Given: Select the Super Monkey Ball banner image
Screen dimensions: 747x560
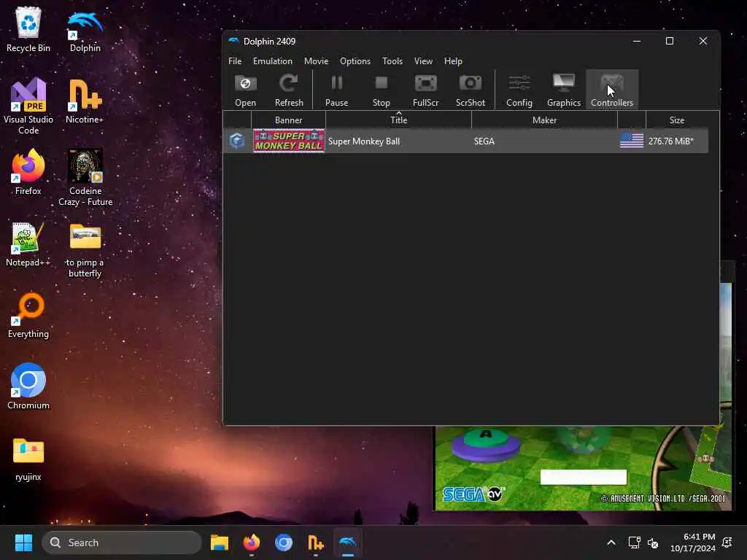Looking at the screenshot, I should pyautogui.click(x=289, y=141).
